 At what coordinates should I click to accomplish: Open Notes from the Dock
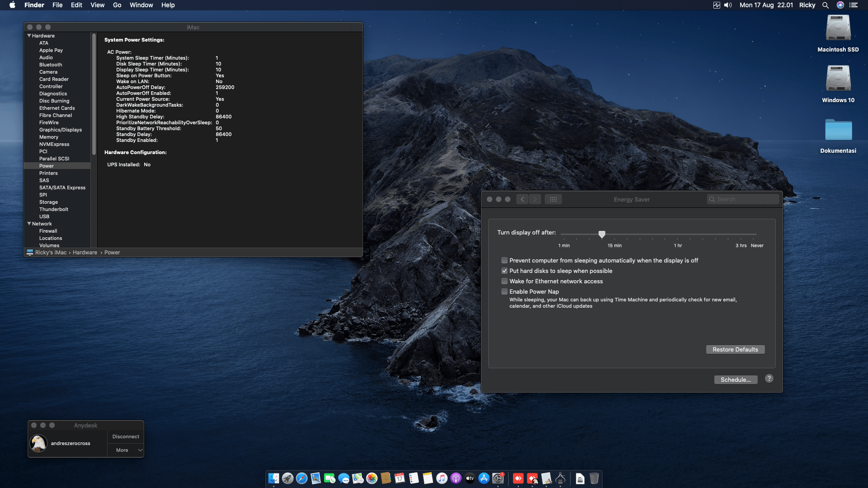pyautogui.click(x=428, y=478)
